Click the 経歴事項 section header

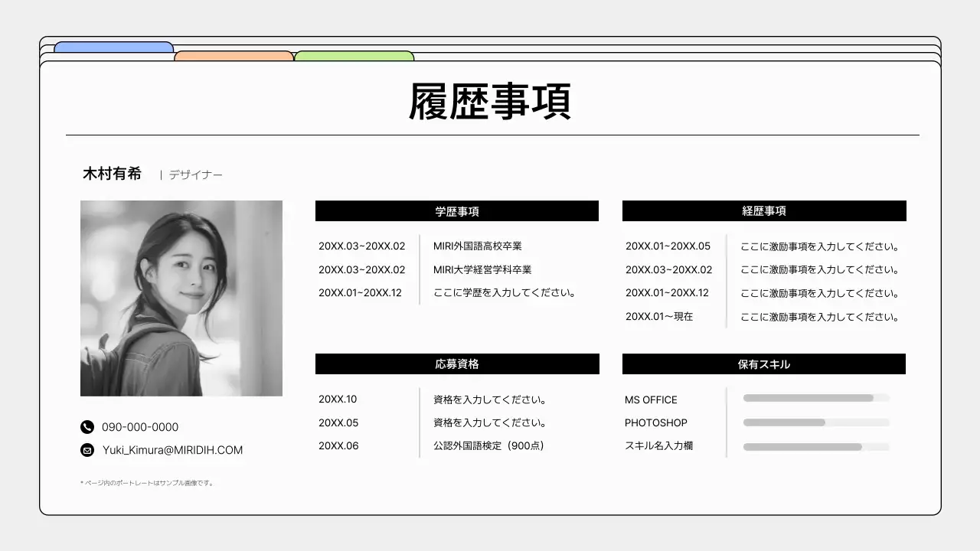764,211
